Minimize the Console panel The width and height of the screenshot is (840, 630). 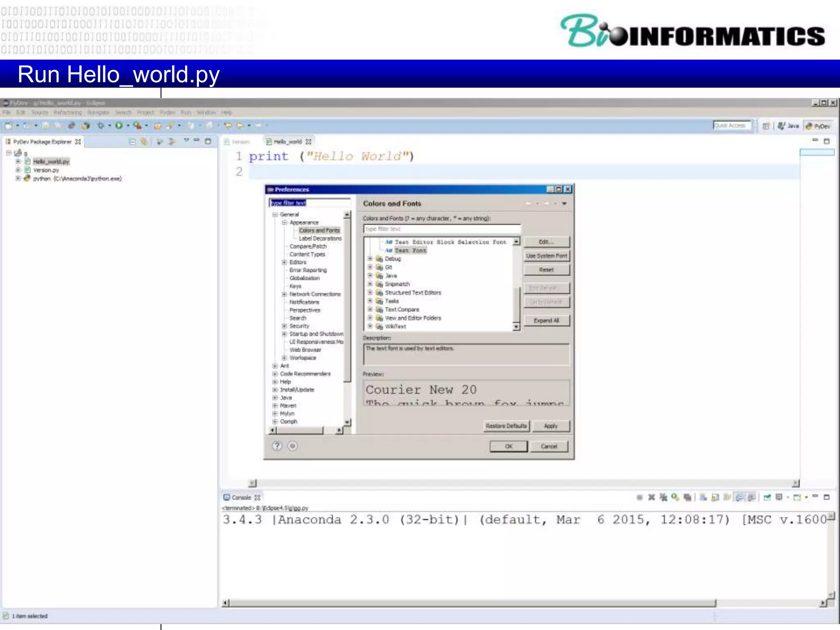pos(815,496)
